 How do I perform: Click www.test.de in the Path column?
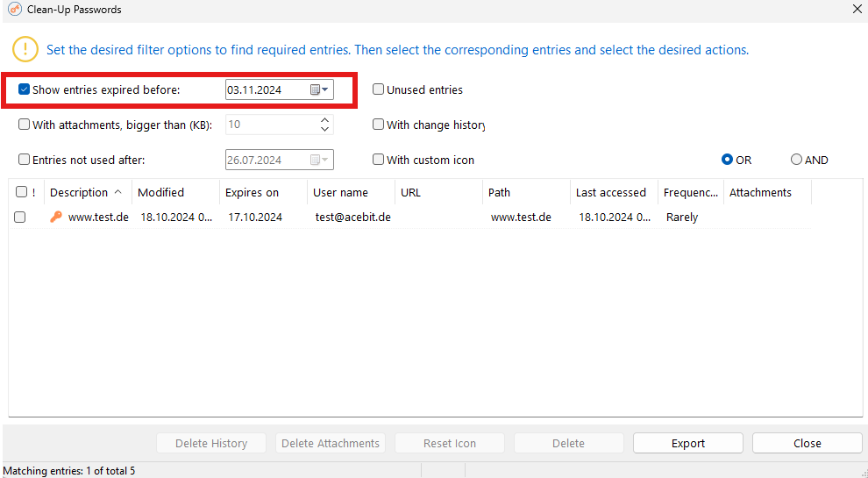[x=521, y=218]
